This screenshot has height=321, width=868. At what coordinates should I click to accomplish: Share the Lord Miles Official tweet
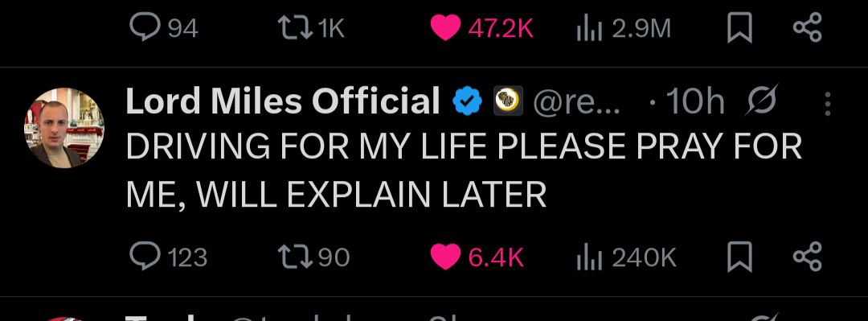tap(808, 257)
